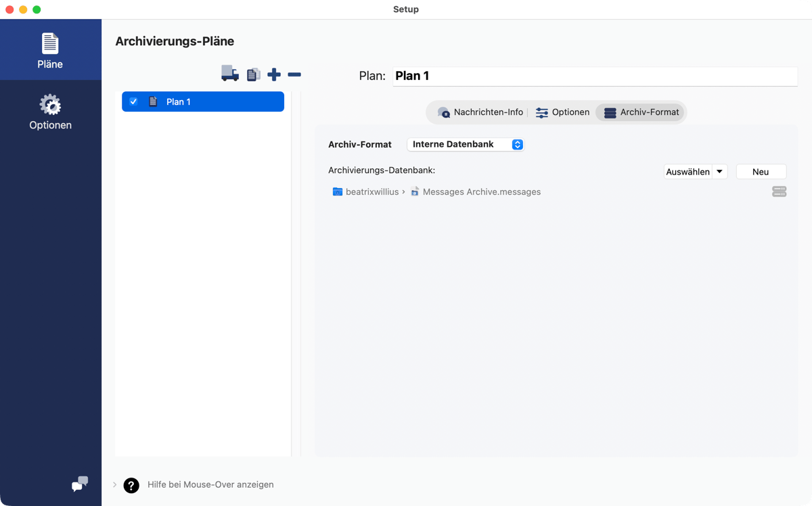This screenshot has width=812, height=506.
Task: Duplicate plan with the copy documents icon
Action: [254, 74]
